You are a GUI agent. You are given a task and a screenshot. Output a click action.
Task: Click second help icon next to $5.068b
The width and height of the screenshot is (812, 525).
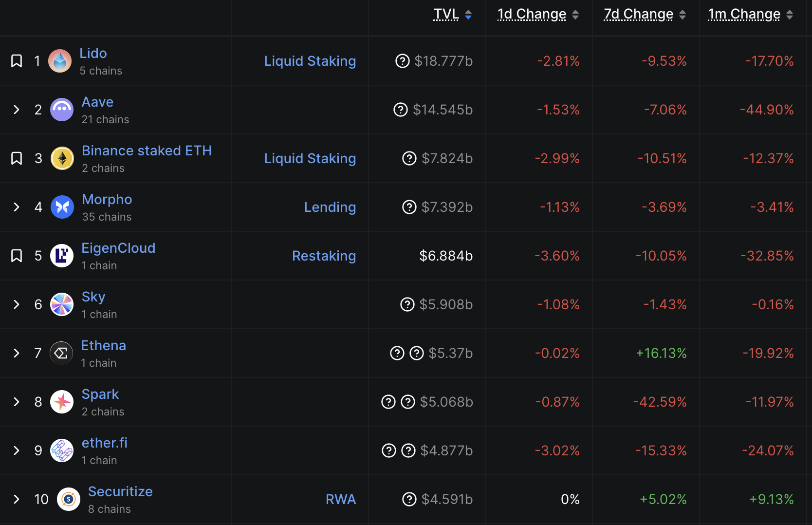[408, 402]
